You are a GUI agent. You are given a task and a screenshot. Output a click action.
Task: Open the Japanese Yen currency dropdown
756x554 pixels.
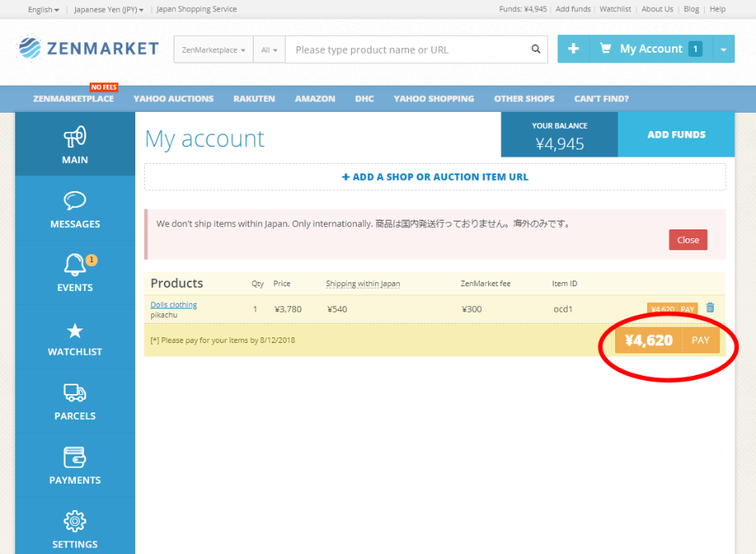point(109,9)
